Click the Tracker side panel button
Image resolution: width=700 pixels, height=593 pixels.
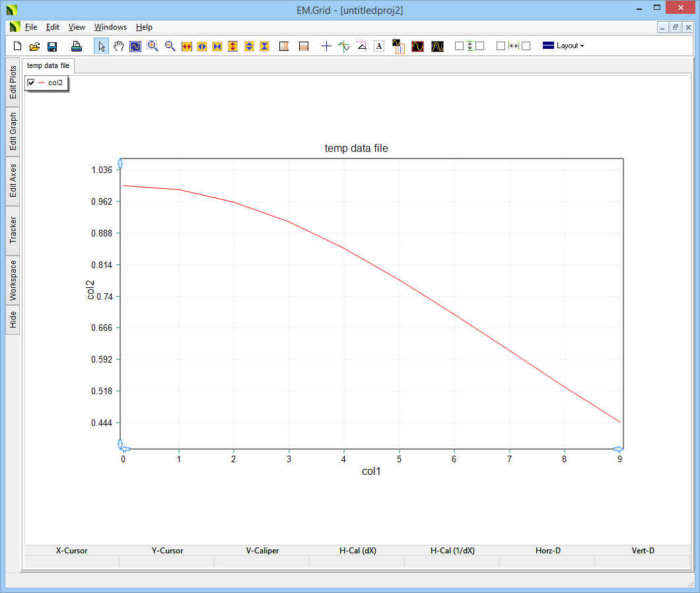pyautogui.click(x=13, y=230)
